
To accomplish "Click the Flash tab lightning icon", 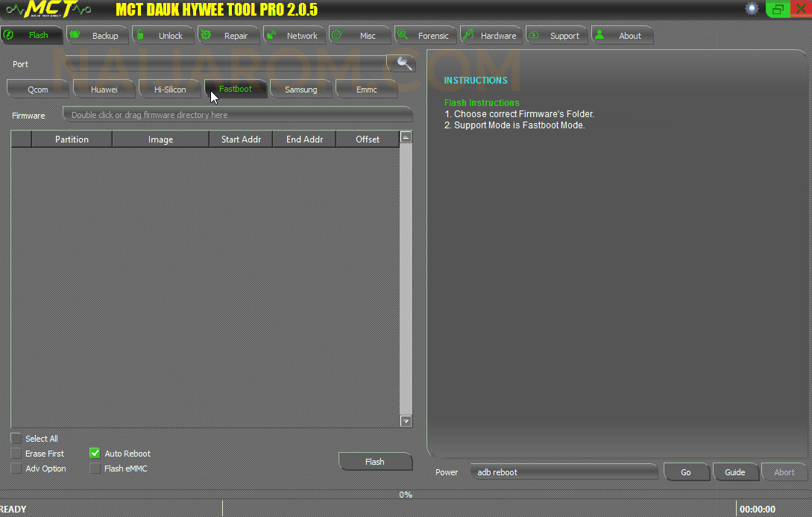I will click(8, 35).
